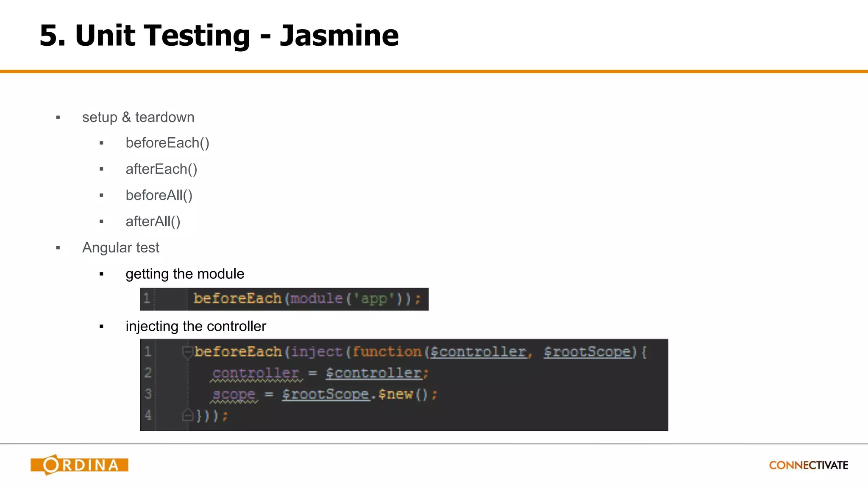The width and height of the screenshot is (868, 488).
Task: Click the 'controller = $controller;' code line
Action: [x=320, y=373]
